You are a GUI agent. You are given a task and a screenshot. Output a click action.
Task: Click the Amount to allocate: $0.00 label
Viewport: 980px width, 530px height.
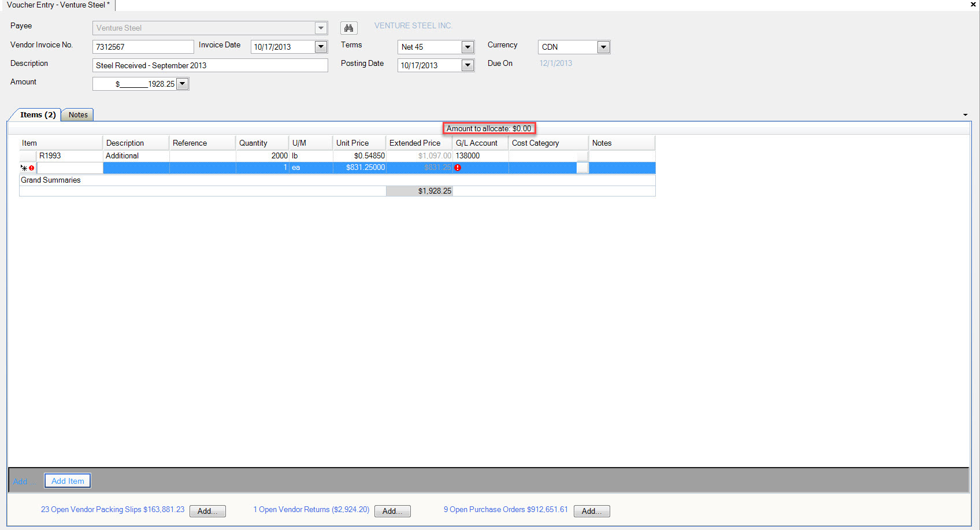tap(489, 128)
